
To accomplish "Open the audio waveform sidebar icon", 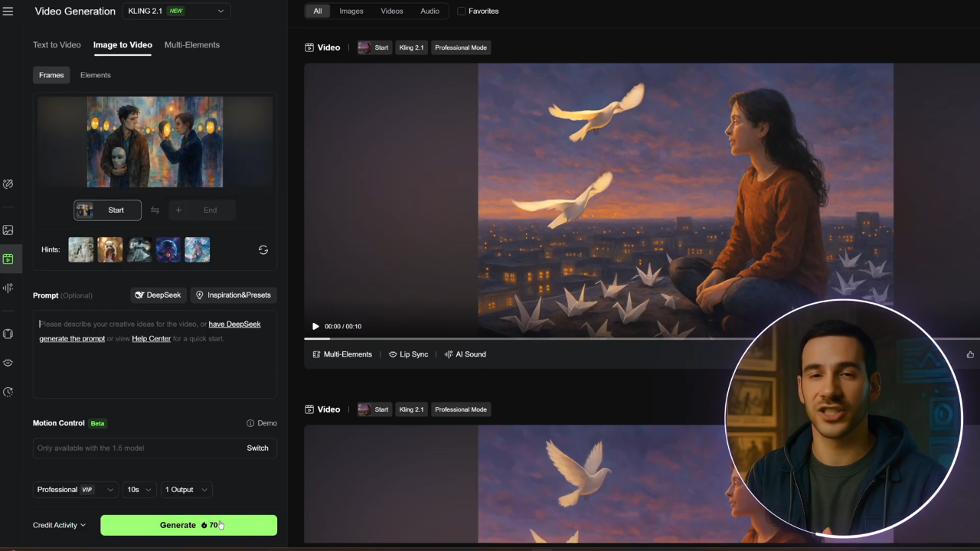I will pyautogui.click(x=8, y=288).
